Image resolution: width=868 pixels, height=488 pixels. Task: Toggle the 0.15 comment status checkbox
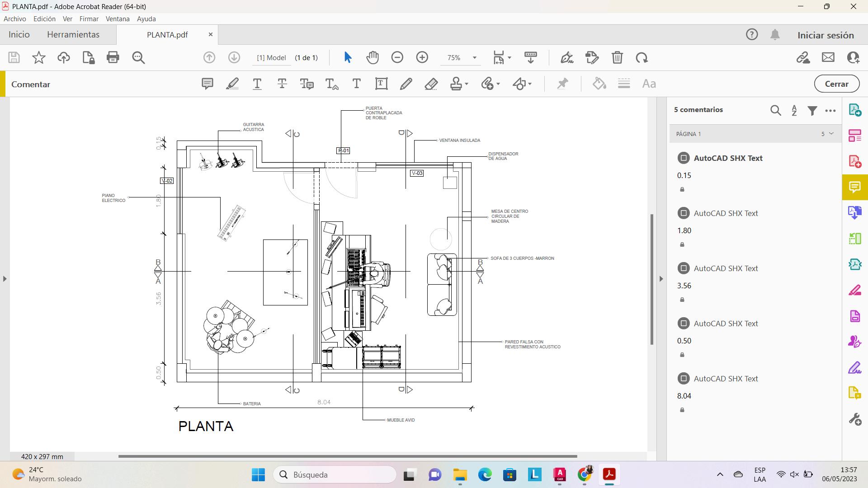(683, 158)
